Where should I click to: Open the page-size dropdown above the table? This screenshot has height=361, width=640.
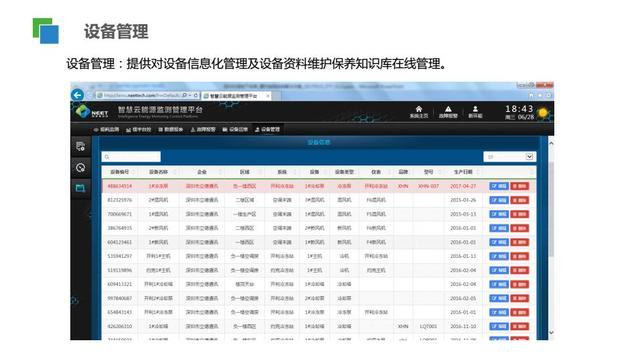pyautogui.click(x=509, y=157)
